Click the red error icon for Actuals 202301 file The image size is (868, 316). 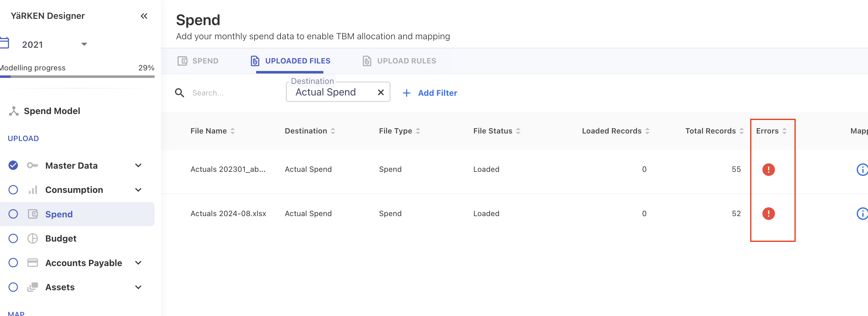point(768,169)
